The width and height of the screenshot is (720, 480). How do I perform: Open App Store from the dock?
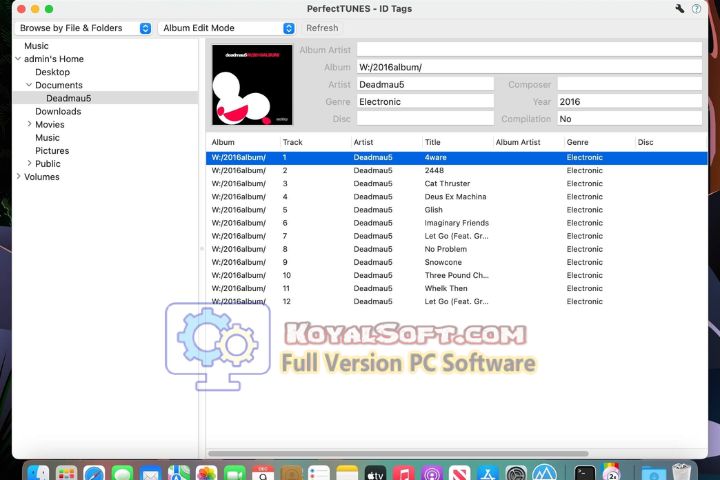488,473
